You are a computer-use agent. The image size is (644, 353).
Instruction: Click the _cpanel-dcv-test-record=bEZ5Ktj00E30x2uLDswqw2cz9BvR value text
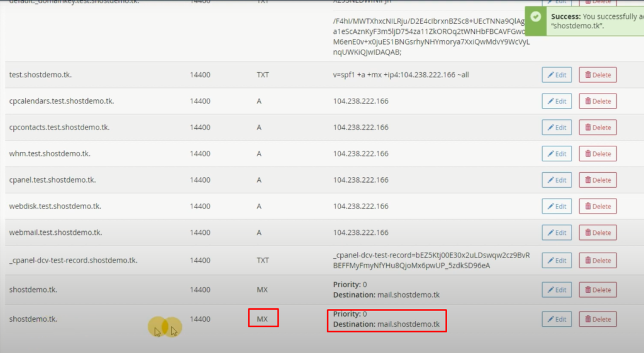(431, 255)
